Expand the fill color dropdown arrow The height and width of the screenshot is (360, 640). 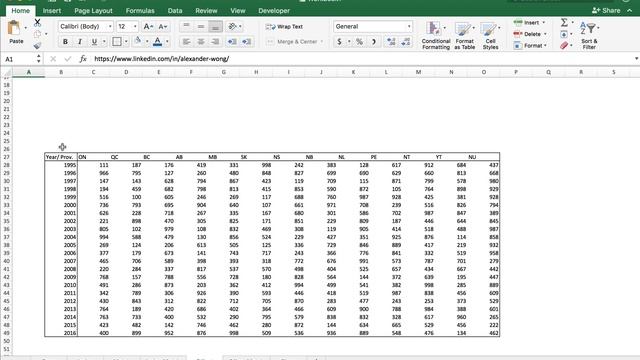click(147, 42)
